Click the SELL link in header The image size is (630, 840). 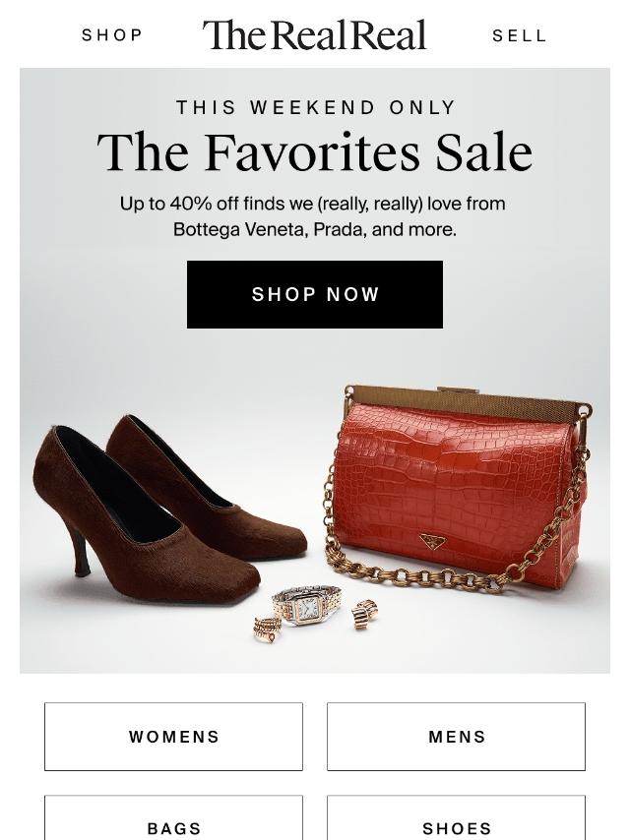click(x=520, y=35)
